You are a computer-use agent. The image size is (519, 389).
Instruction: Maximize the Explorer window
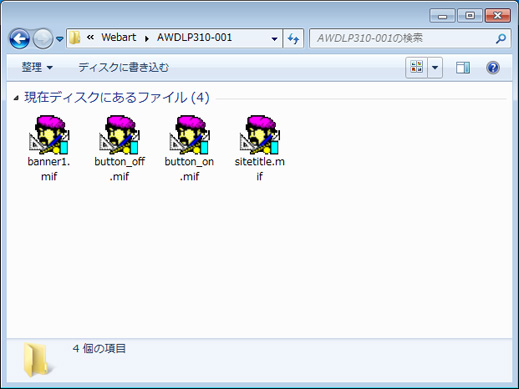tap(470, 16)
